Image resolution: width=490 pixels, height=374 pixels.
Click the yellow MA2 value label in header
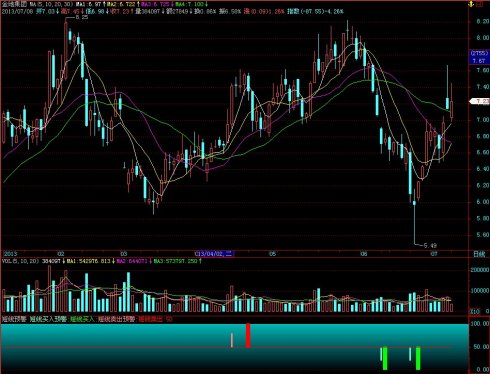point(122,4)
